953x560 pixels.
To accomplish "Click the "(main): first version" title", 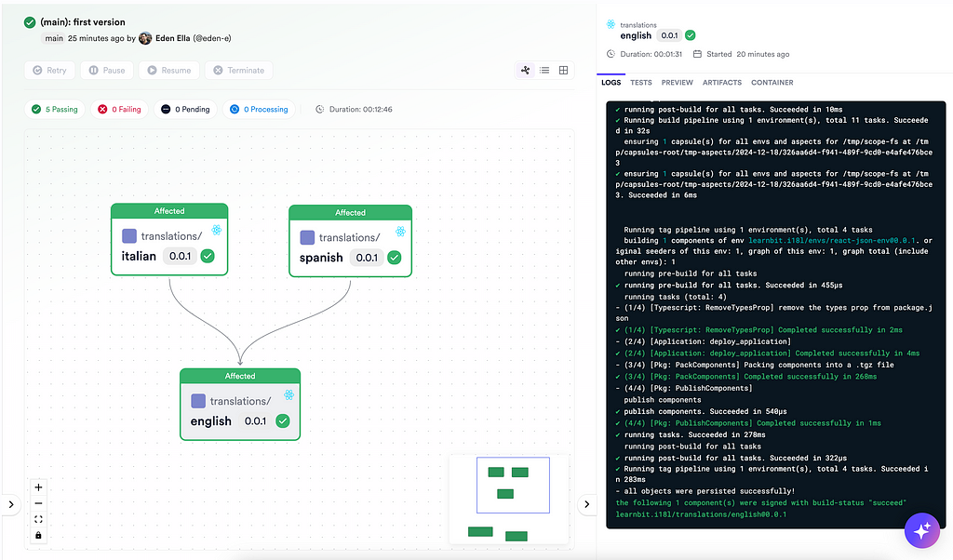I will click(83, 22).
